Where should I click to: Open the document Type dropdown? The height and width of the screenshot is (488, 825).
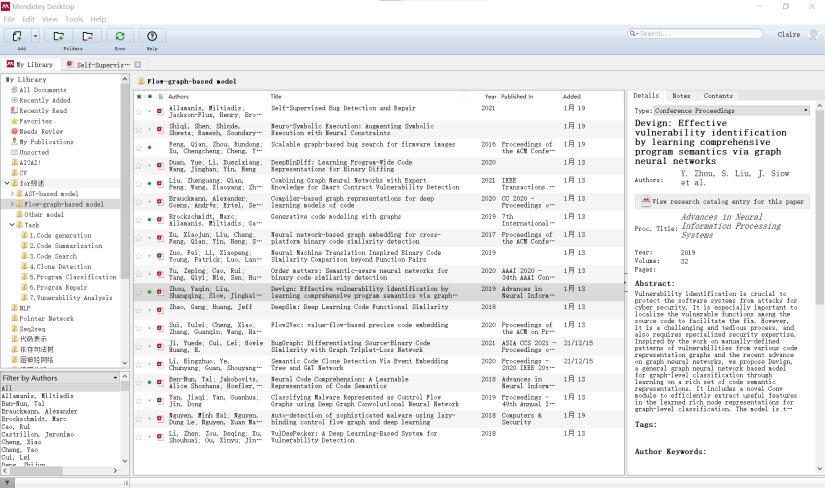pyautogui.click(x=806, y=110)
